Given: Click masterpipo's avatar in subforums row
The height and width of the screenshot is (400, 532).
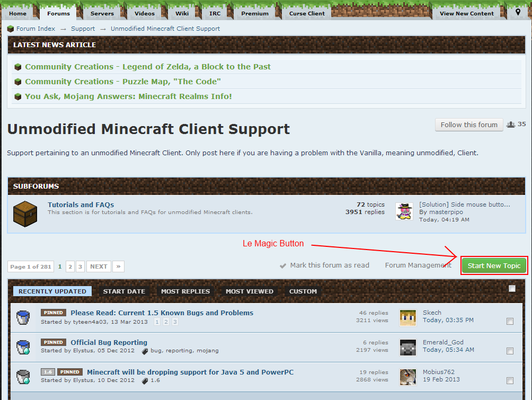Looking at the screenshot, I should 404,211.
